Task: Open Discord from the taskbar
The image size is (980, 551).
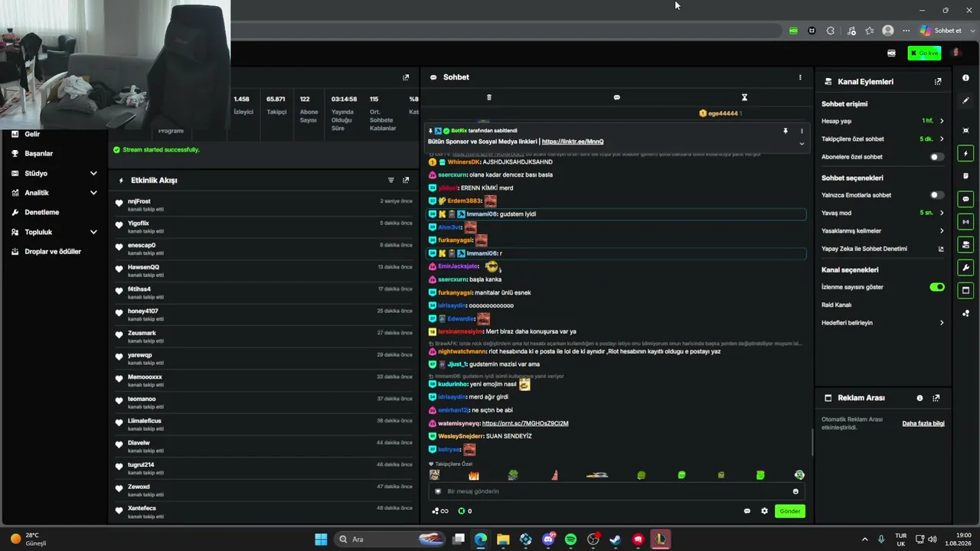Action: point(548,540)
